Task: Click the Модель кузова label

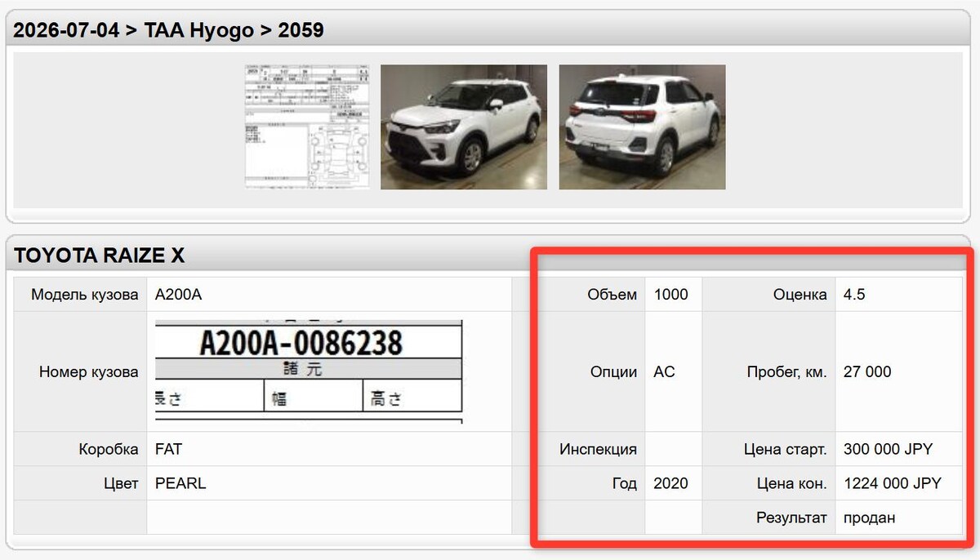Action: pos(85,295)
